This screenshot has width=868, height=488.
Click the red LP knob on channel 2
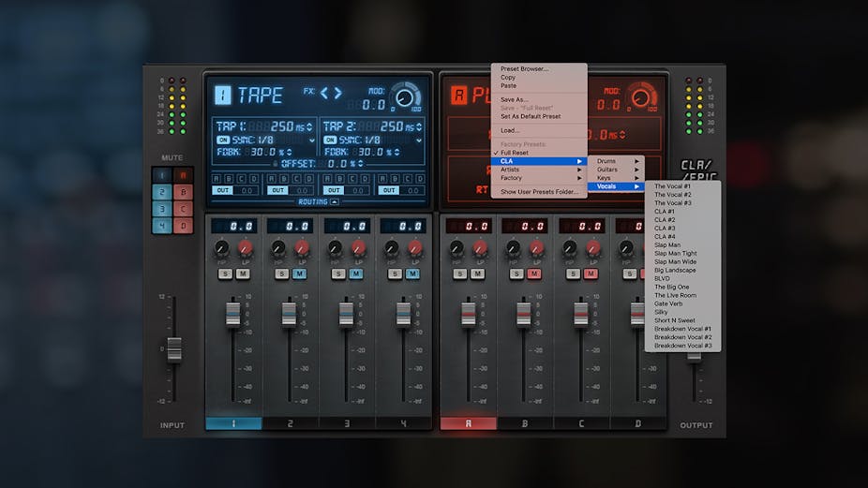tap(303, 248)
